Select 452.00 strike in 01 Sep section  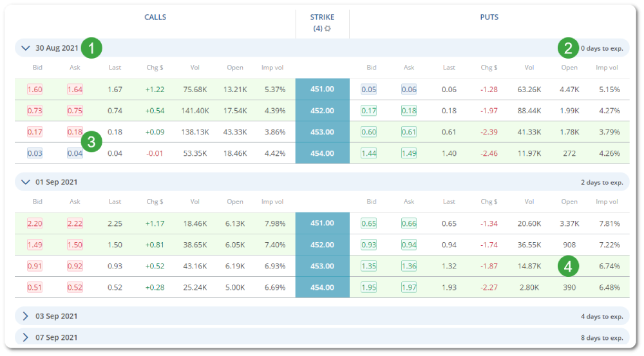[x=322, y=245]
